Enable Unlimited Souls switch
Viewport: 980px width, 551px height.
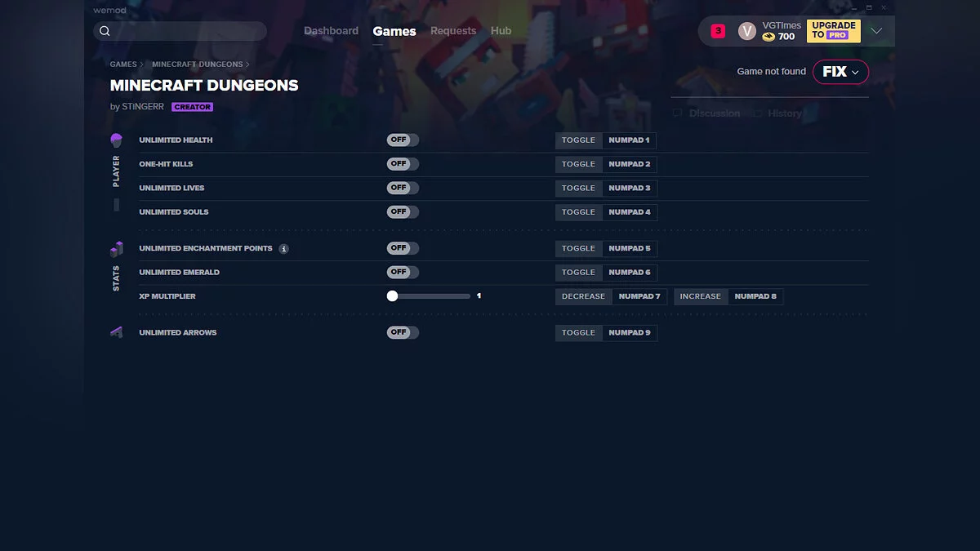[x=403, y=211]
